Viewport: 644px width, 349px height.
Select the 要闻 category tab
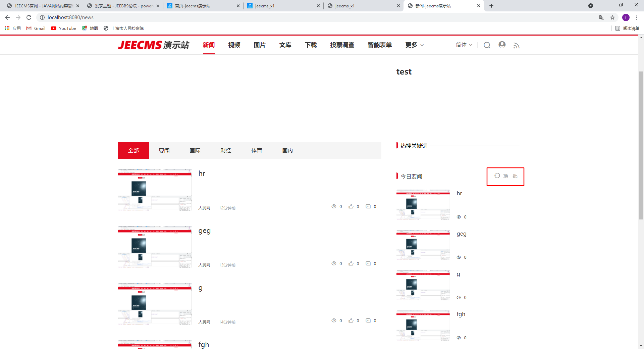(x=164, y=150)
